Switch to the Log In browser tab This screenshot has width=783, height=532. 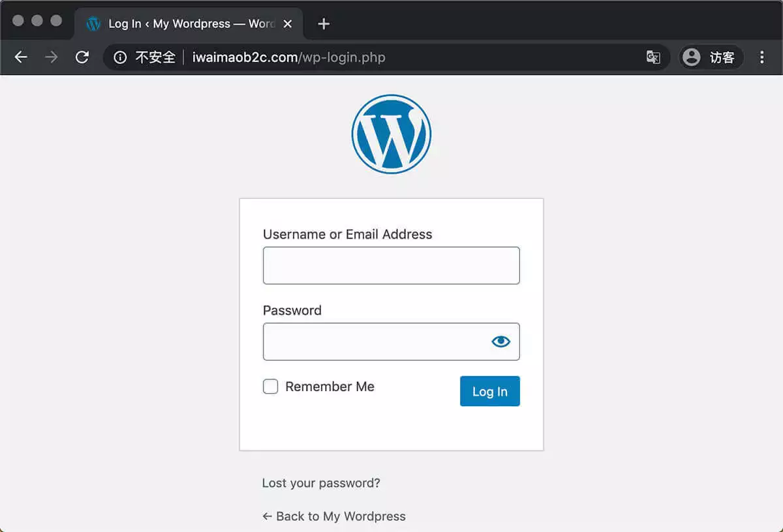(189, 23)
